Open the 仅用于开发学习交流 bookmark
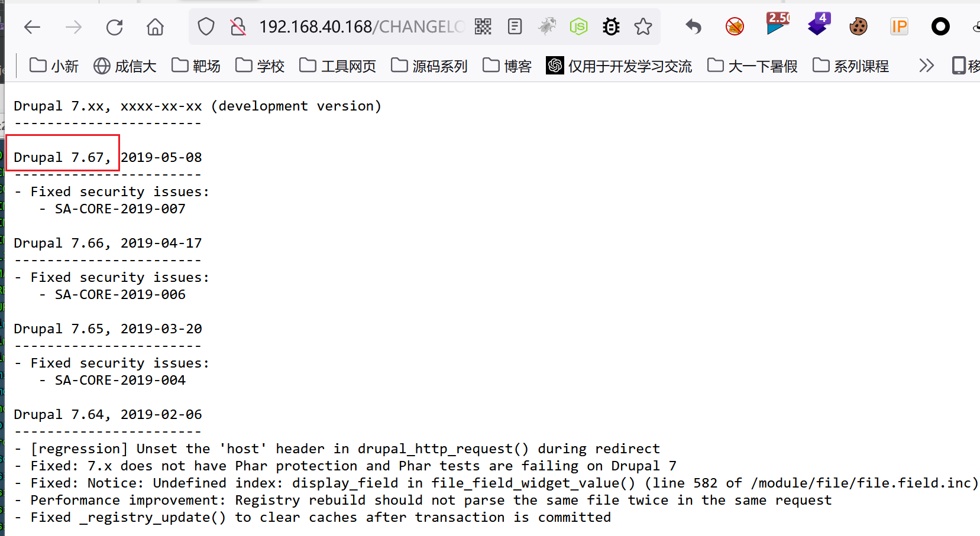 tap(619, 66)
